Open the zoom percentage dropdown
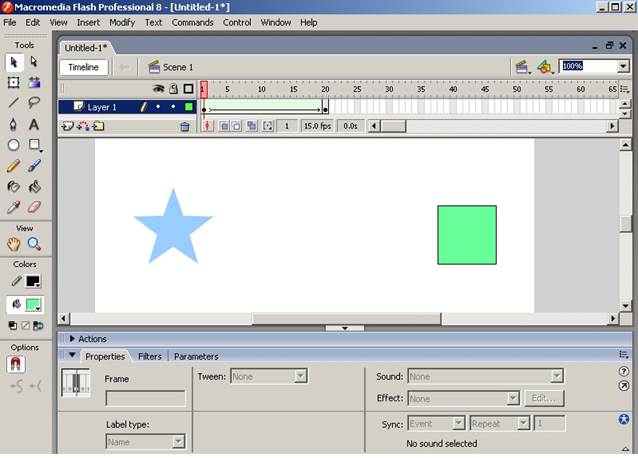The height and width of the screenshot is (458, 638). pyautogui.click(x=623, y=66)
